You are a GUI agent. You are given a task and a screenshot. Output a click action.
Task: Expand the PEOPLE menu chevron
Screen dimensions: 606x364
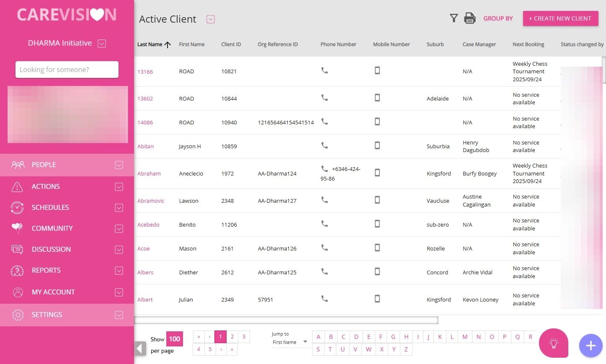pos(119,165)
